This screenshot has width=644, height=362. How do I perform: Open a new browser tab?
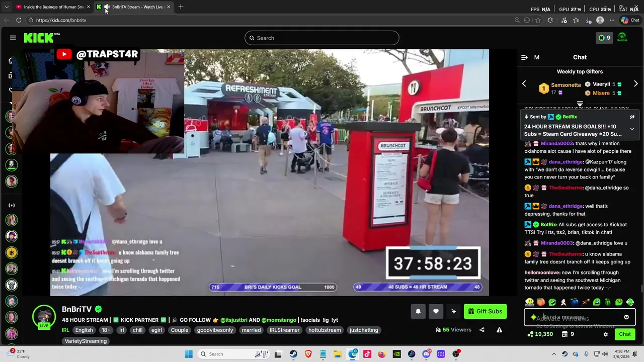(181, 7)
